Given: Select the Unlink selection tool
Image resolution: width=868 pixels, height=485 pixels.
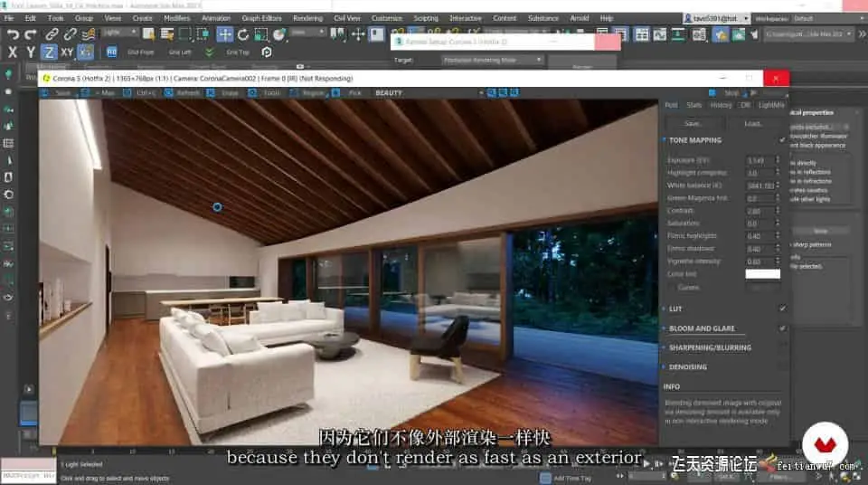Looking at the screenshot, I should point(70,34).
